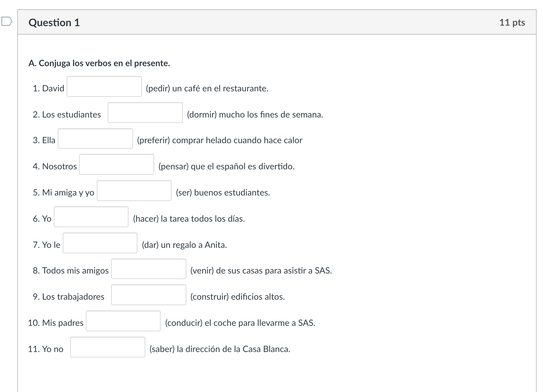Image resolution: width=543 pixels, height=392 pixels.
Task: Click the blank for David (pedir)
Action: (104, 87)
